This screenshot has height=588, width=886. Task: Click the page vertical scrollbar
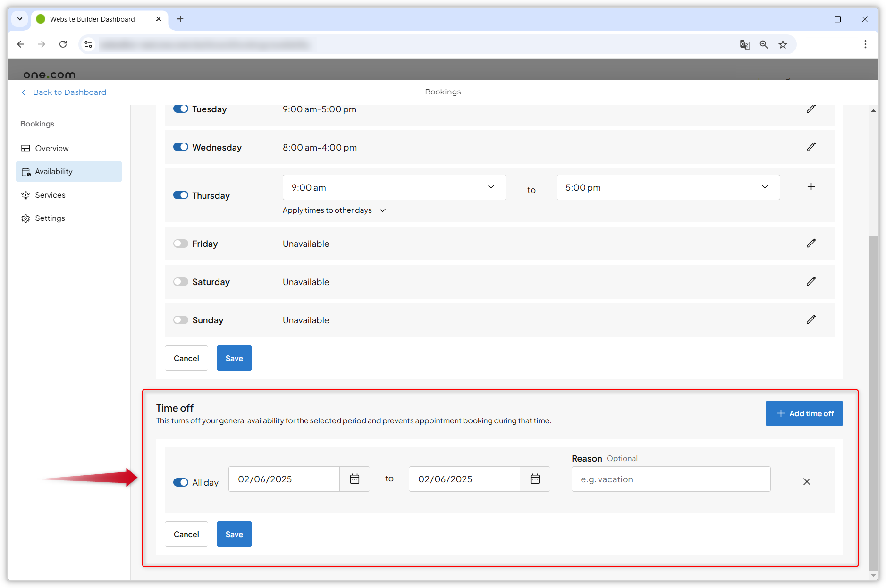point(873,401)
